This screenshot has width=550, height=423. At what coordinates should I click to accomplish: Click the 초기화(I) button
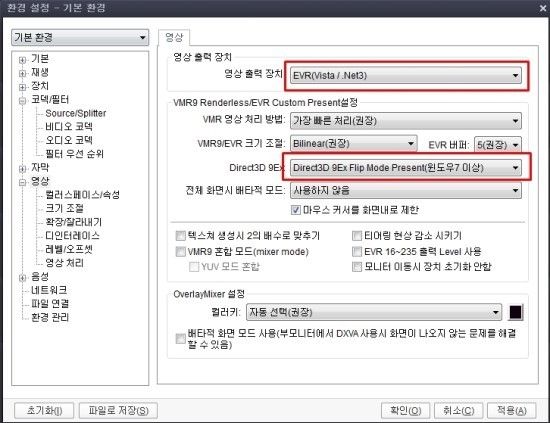[44, 410]
